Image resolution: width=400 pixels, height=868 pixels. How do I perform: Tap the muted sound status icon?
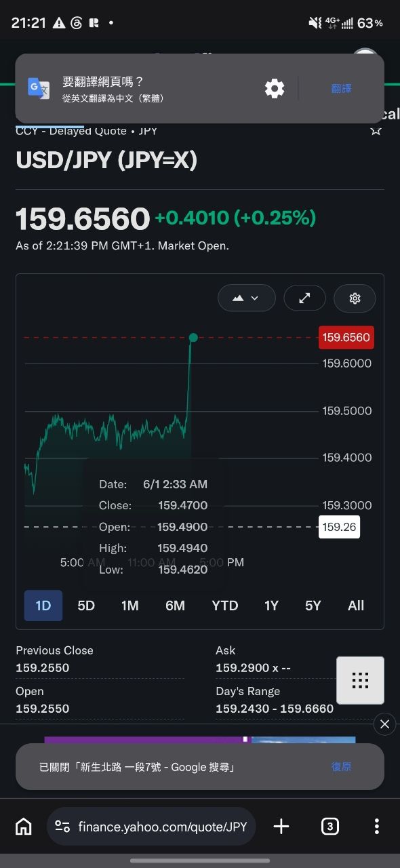click(315, 23)
